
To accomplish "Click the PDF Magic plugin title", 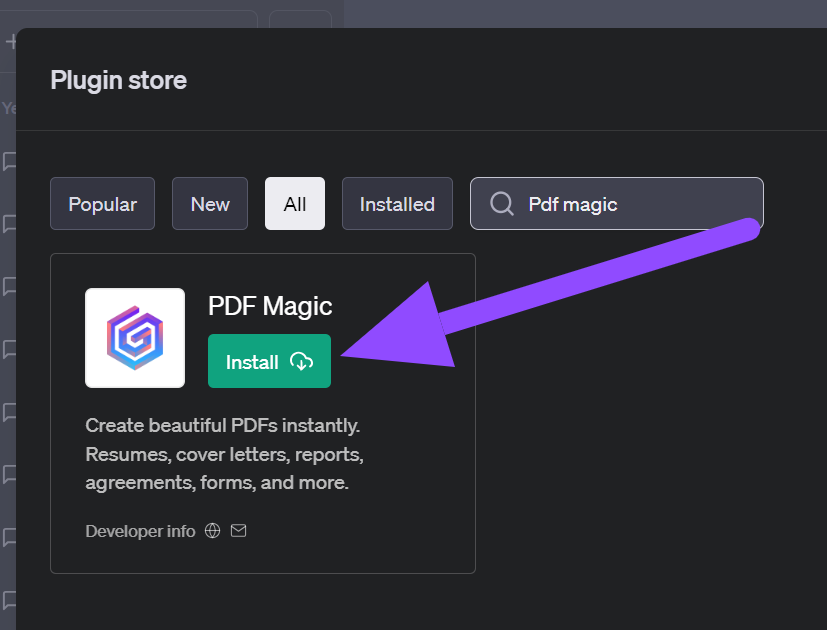I will [x=270, y=306].
